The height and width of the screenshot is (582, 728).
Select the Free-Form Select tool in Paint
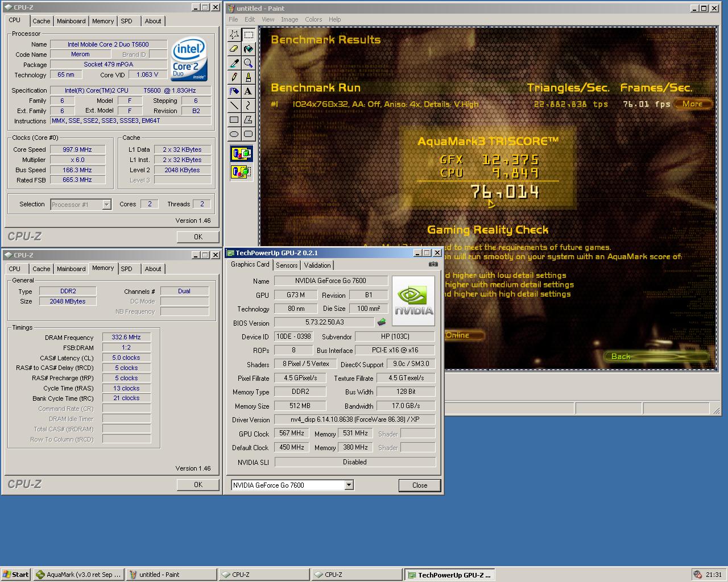234,35
